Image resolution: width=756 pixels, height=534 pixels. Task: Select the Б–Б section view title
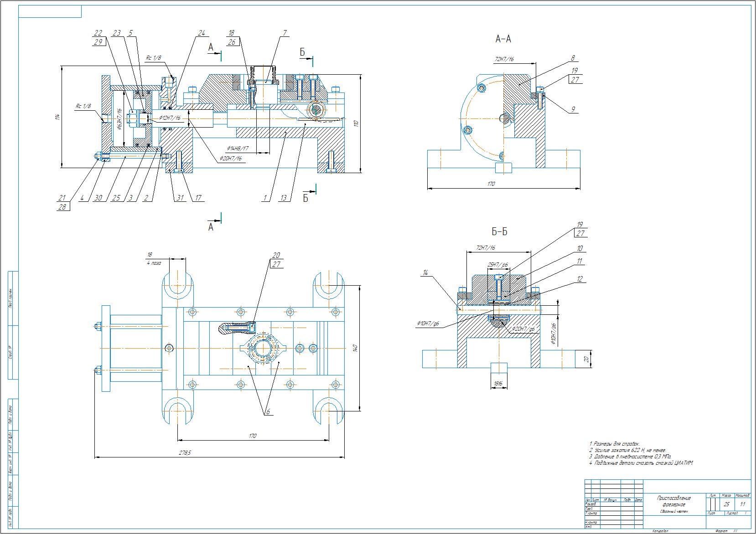coord(499,232)
